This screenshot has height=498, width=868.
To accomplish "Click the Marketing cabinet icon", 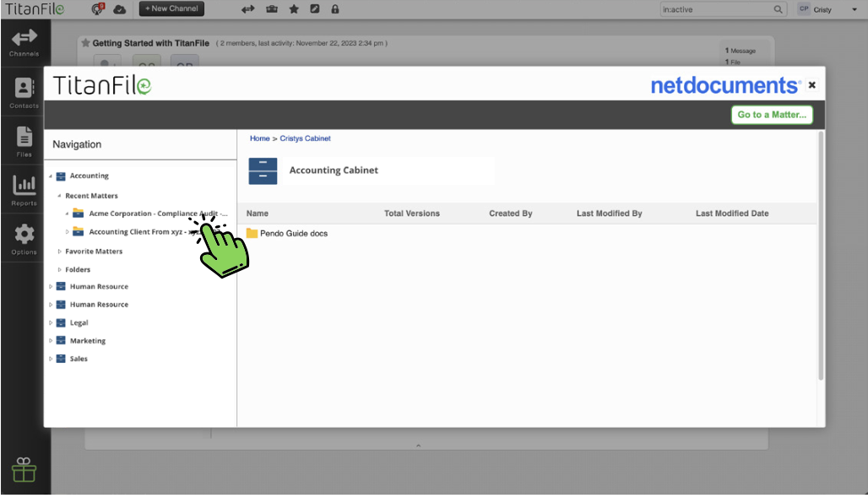I will [x=61, y=340].
